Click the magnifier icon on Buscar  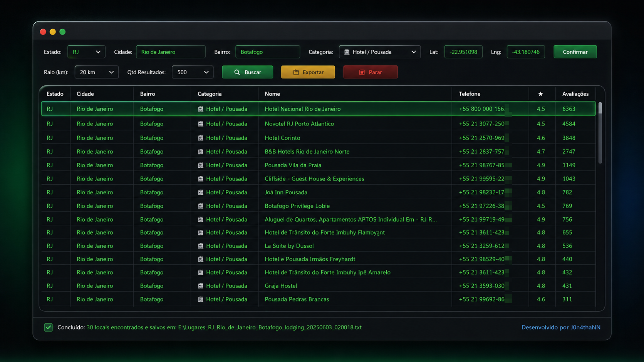click(x=237, y=72)
